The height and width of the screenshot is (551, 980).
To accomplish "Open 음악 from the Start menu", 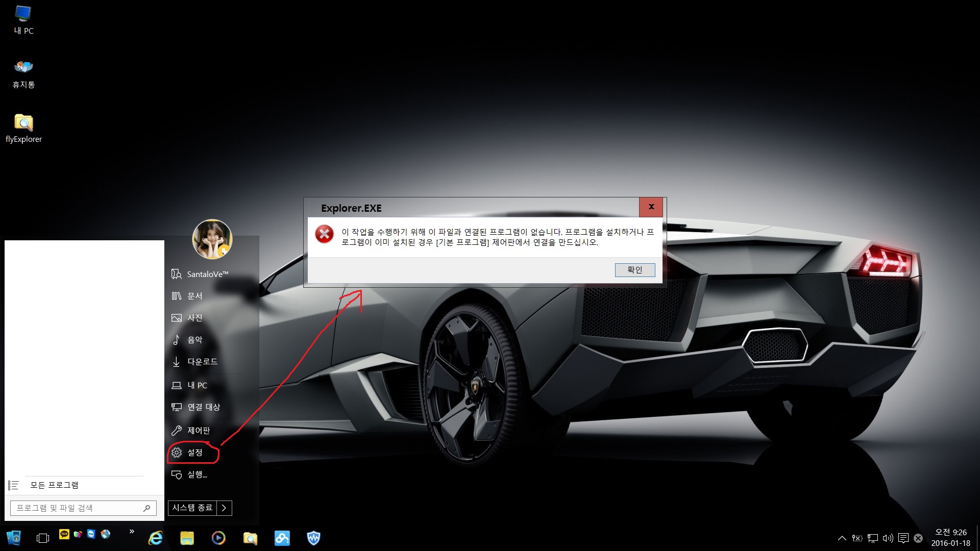I will point(187,340).
